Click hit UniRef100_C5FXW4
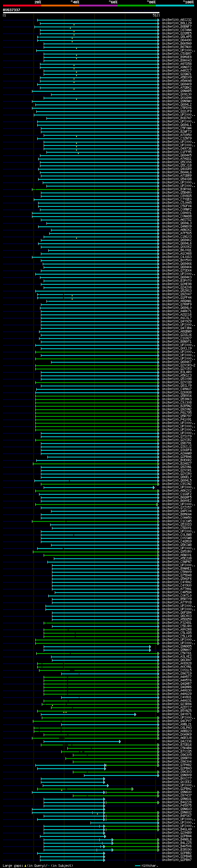The width and height of the screenshot is (197, 868). click(177, 128)
